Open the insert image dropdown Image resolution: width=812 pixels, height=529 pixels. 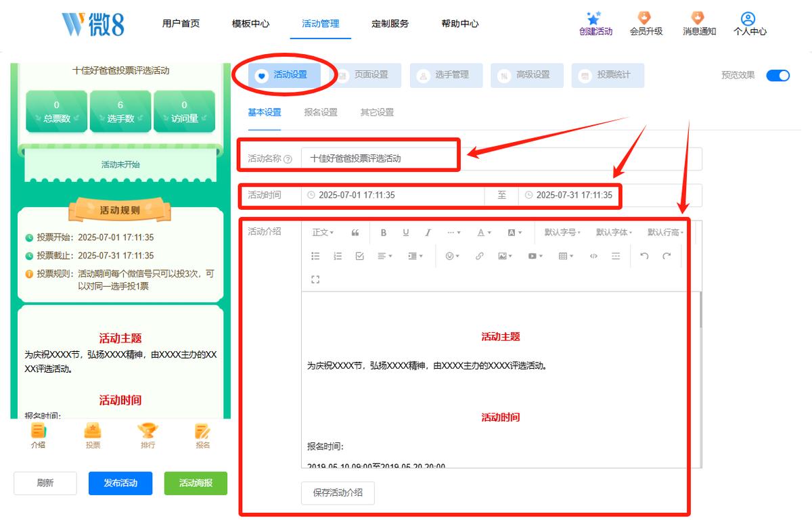(505, 256)
